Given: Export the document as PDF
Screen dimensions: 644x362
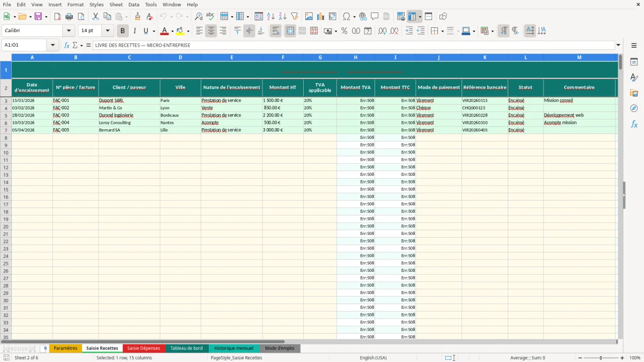Looking at the screenshot, I should tap(57, 17).
